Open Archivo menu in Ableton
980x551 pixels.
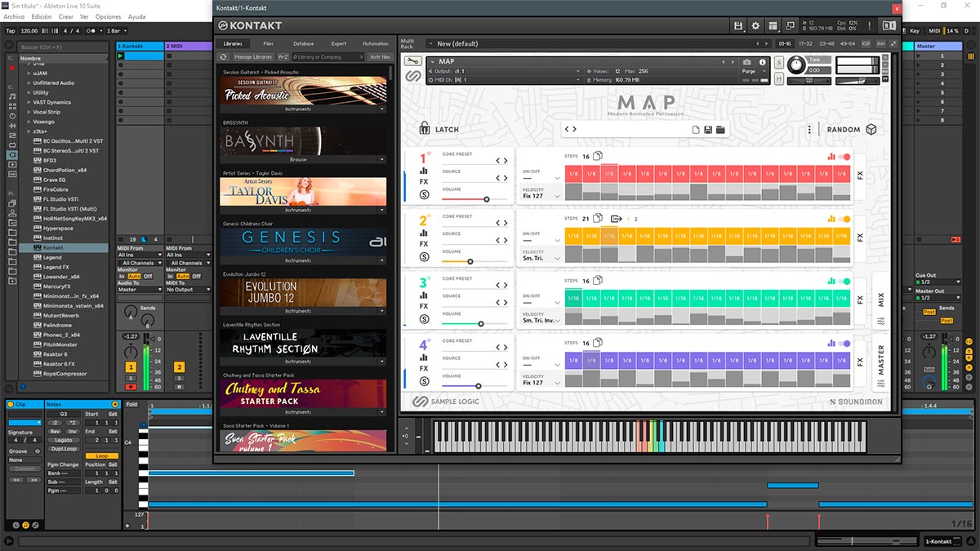point(15,16)
